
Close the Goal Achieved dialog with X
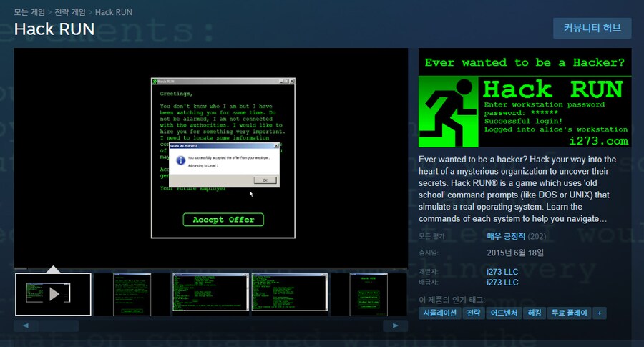[x=276, y=146]
